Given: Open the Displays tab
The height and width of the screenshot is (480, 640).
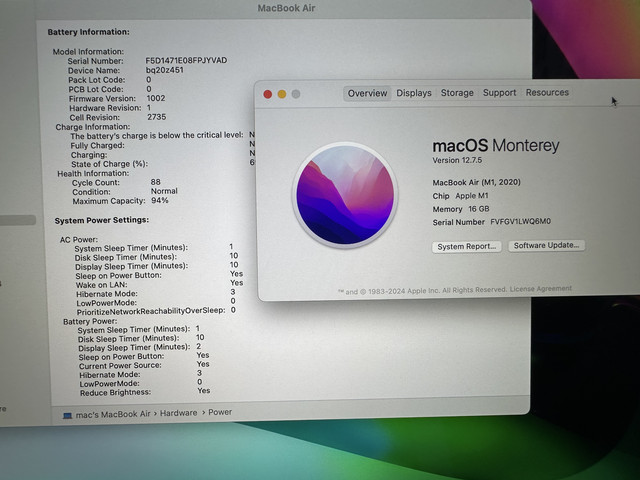Looking at the screenshot, I should pos(414,93).
